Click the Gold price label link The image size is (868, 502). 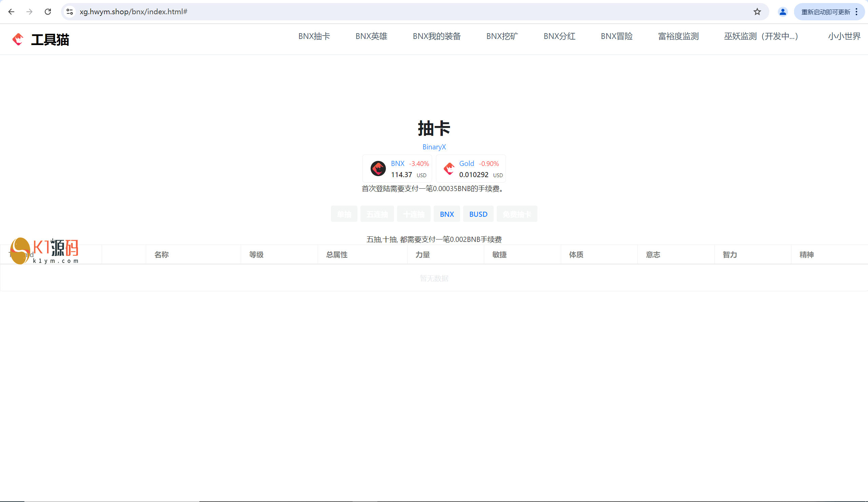coord(466,164)
